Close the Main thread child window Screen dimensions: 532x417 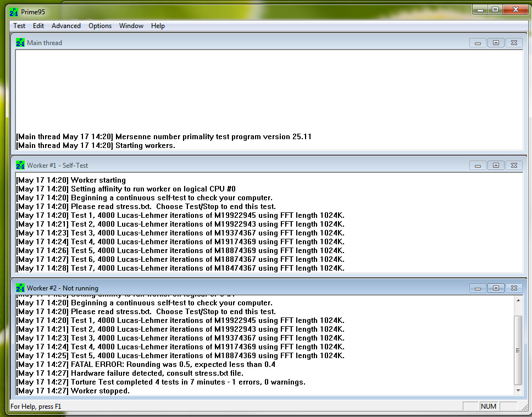tap(514, 43)
